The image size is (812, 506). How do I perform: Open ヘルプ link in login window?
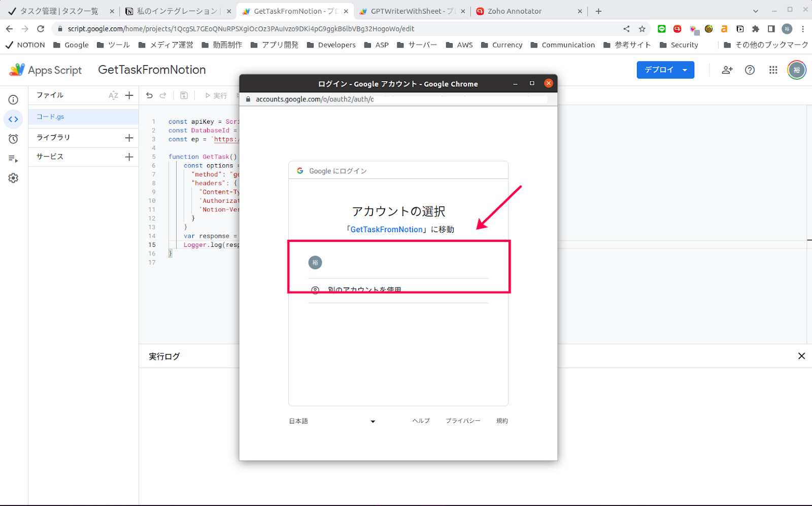[421, 421]
